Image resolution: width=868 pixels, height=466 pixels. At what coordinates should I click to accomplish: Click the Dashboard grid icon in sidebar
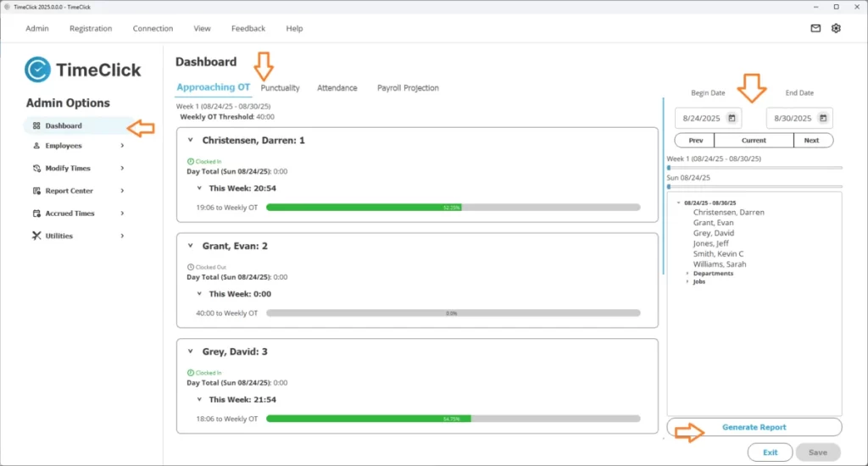click(36, 126)
